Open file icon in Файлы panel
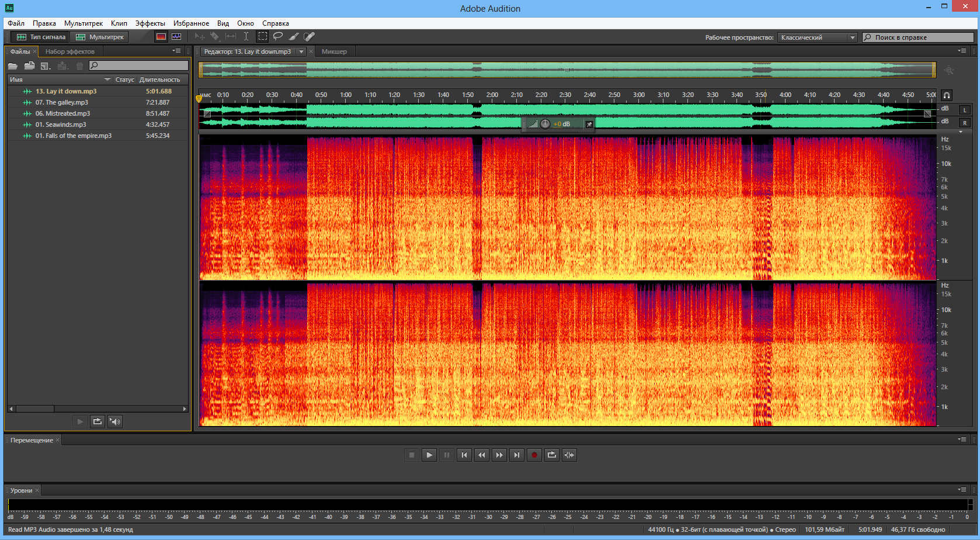Screen dimensions: 980x540 pyautogui.click(x=13, y=66)
